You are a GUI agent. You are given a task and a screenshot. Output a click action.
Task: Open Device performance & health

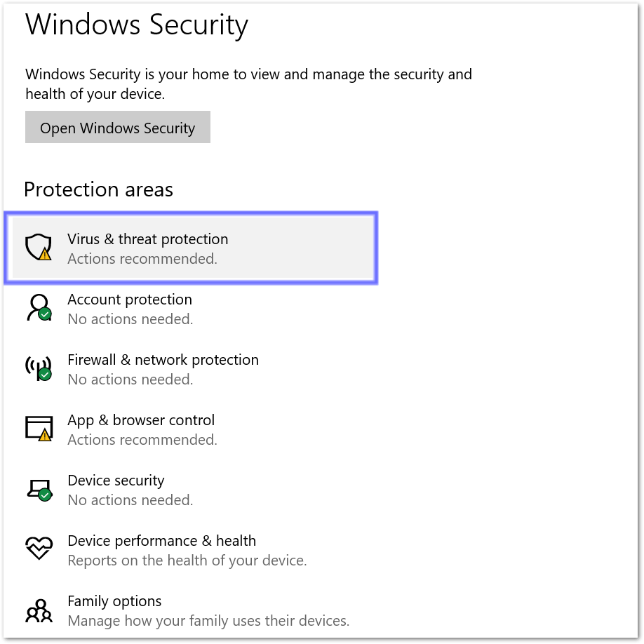click(162, 541)
